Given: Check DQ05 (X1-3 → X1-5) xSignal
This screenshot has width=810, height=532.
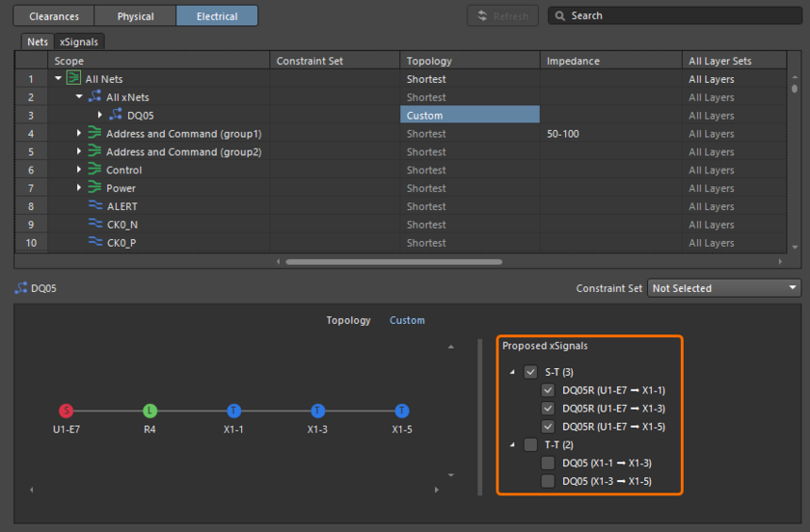Looking at the screenshot, I should [x=548, y=481].
